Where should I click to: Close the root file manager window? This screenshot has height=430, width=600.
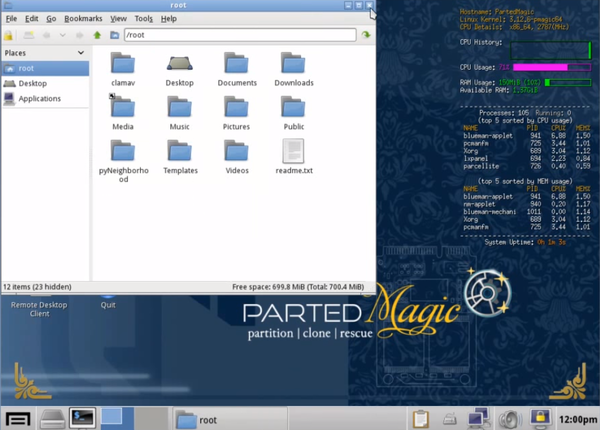(x=369, y=5)
